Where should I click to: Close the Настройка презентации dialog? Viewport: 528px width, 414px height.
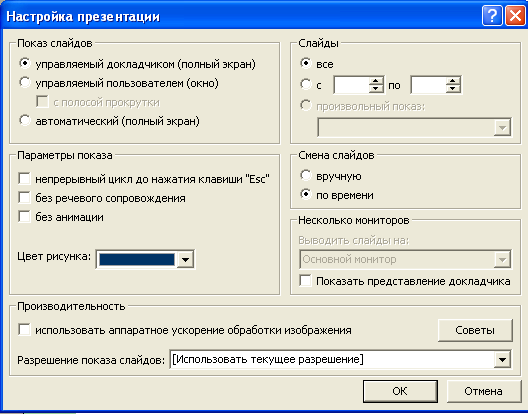[x=515, y=15]
